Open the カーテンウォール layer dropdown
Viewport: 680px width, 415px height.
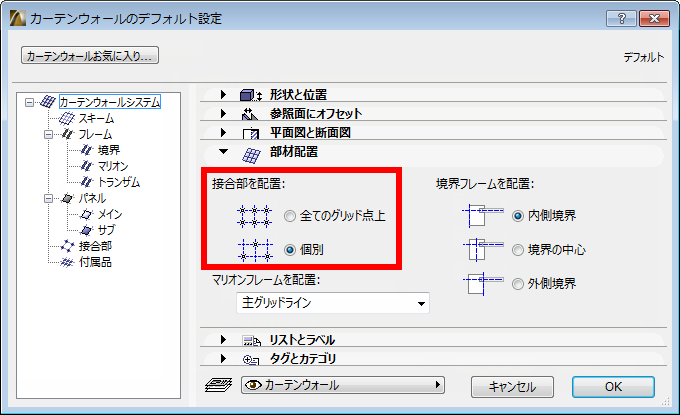[x=343, y=385]
